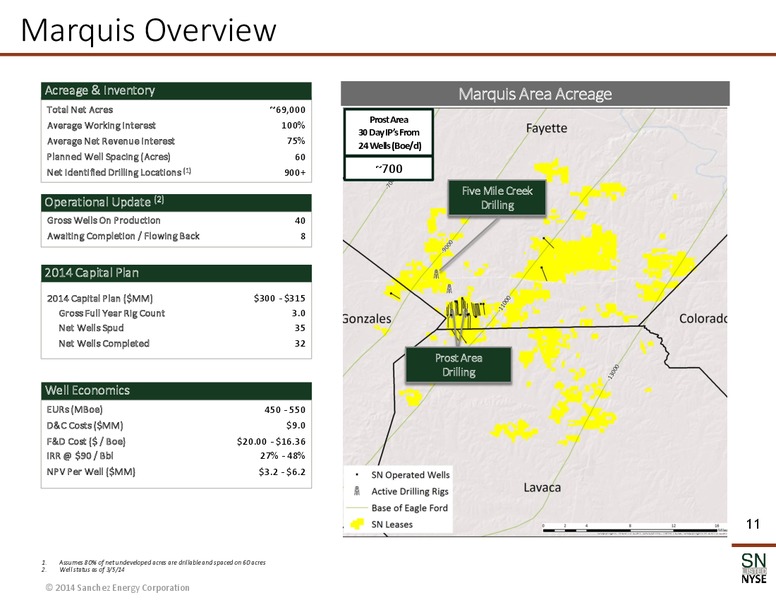Click the ~700 Boe/d value box

click(388, 169)
